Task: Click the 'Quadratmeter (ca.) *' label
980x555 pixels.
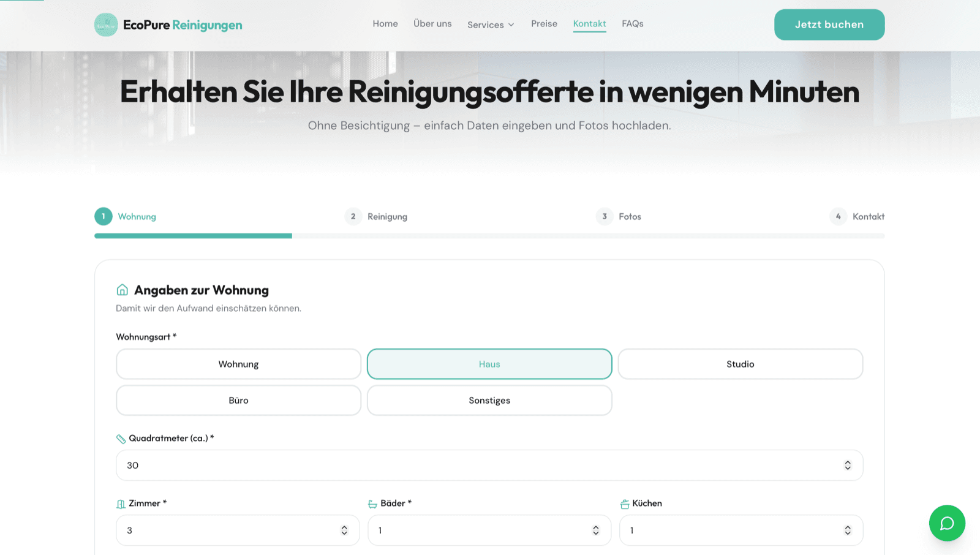Action: click(x=171, y=439)
